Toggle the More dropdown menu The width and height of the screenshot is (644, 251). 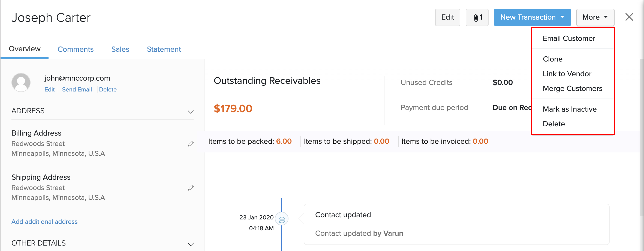(595, 17)
